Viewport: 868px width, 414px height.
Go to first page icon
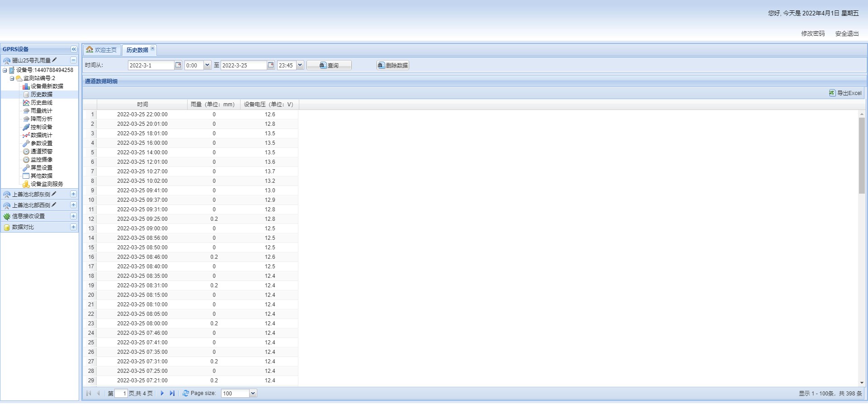[x=89, y=394]
